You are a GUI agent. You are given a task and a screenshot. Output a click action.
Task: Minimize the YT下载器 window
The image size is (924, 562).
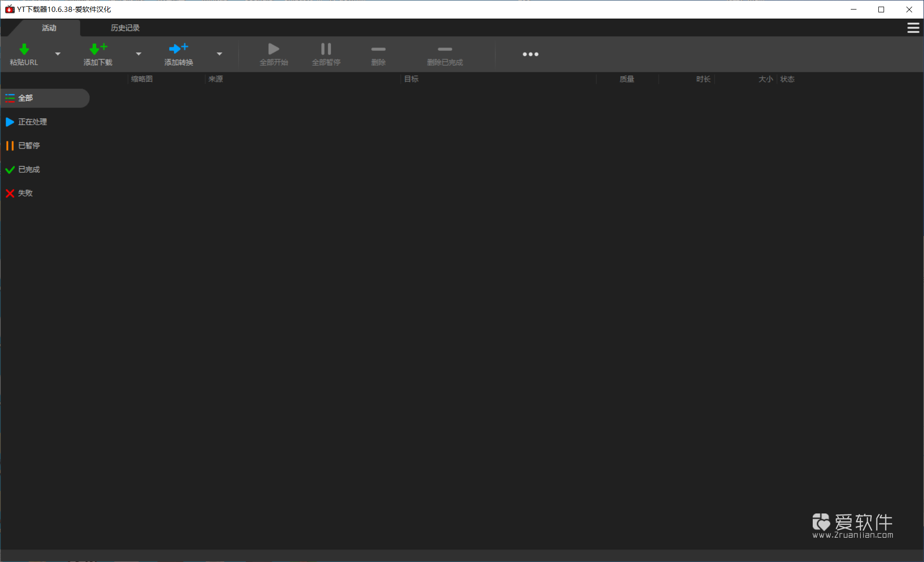pos(854,10)
